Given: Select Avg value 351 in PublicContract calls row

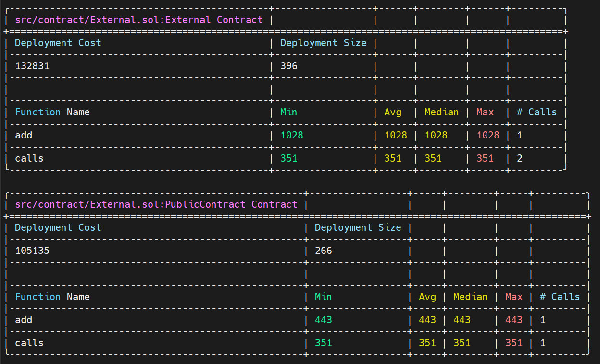Looking at the screenshot, I should pyautogui.click(x=427, y=343).
